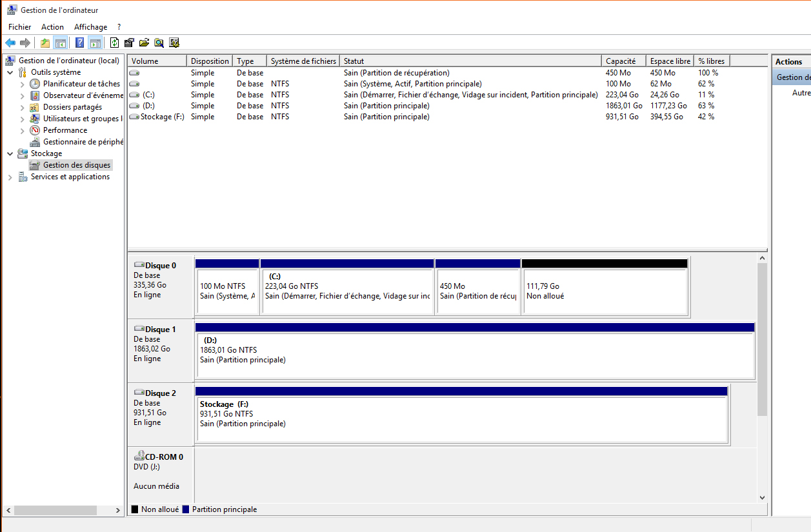Click the blue Help question mark icon
This screenshot has height=532, width=811.
click(79, 43)
